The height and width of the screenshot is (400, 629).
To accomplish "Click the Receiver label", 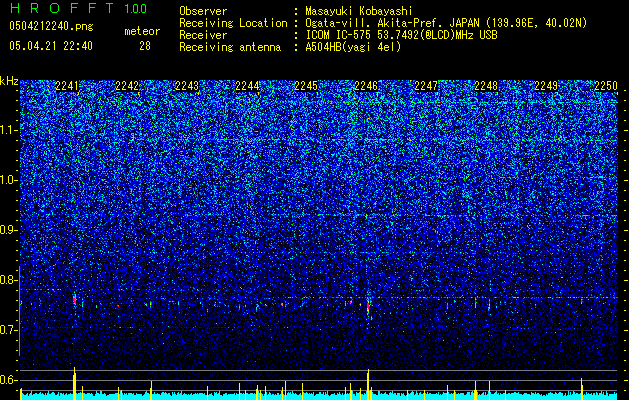I will point(203,35).
